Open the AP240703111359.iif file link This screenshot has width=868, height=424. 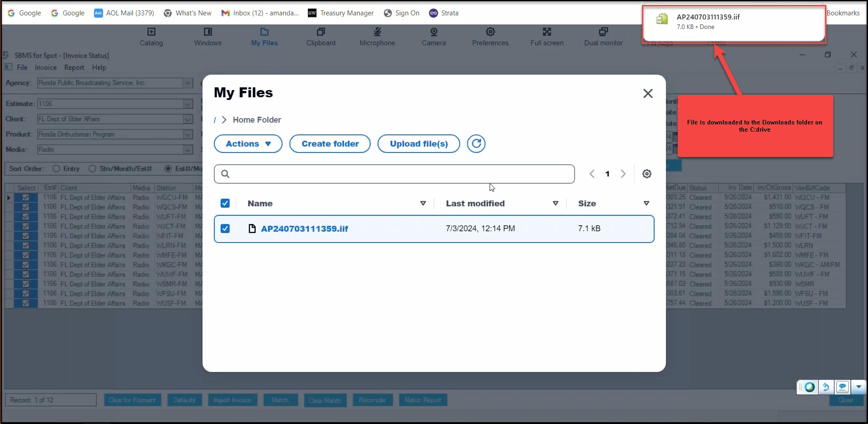click(305, 229)
